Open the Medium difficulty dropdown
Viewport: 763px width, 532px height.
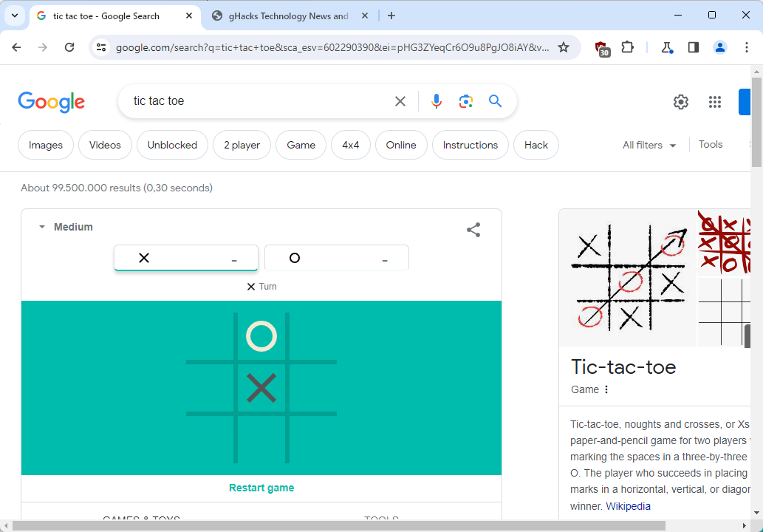(x=66, y=227)
